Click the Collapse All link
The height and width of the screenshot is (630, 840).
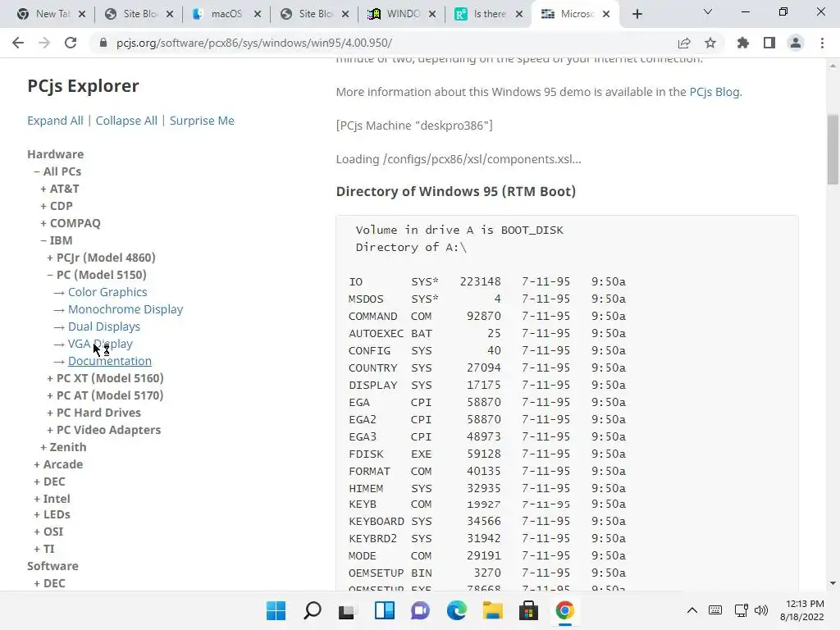click(x=126, y=121)
